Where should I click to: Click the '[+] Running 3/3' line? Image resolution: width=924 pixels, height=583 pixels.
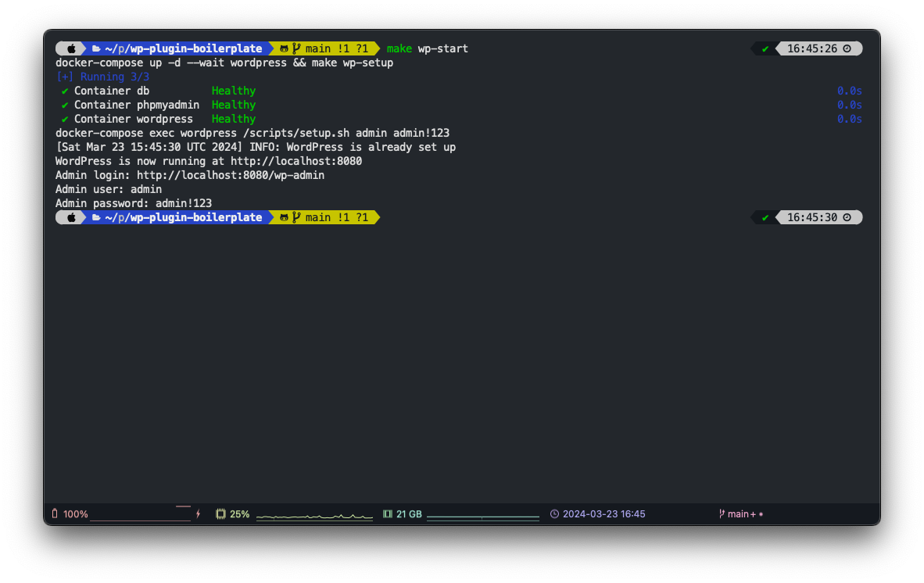(x=102, y=77)
